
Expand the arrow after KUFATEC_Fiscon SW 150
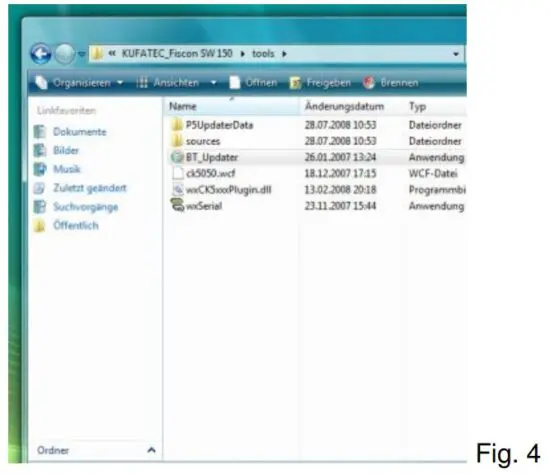click(x=242, y=54)
